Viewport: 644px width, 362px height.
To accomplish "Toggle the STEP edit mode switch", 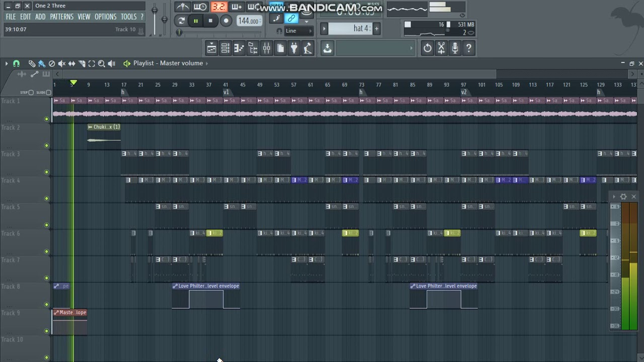I will tap(30, 93).
